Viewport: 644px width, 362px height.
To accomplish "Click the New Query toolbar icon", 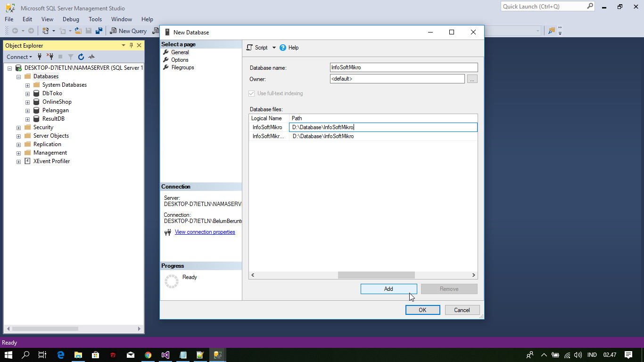I will click(128, 31).
